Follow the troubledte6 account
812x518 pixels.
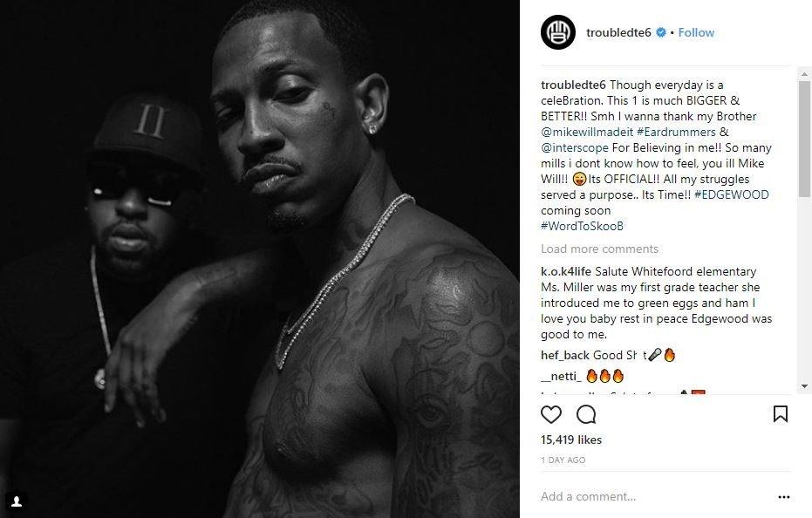[696, 32]
